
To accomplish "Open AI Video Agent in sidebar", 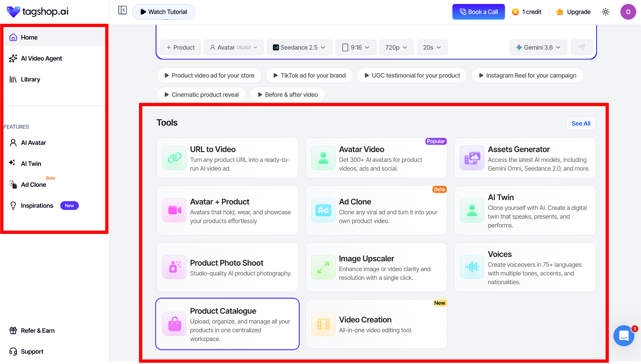I will pyautogui.click(x=55, y=58).
